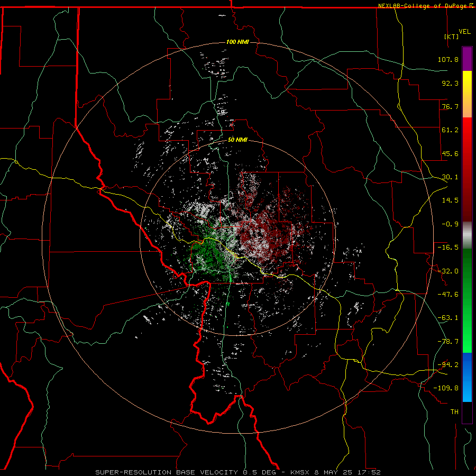Click the 100 NMI range ring label

pyautogui.click(x=237, y=42)
